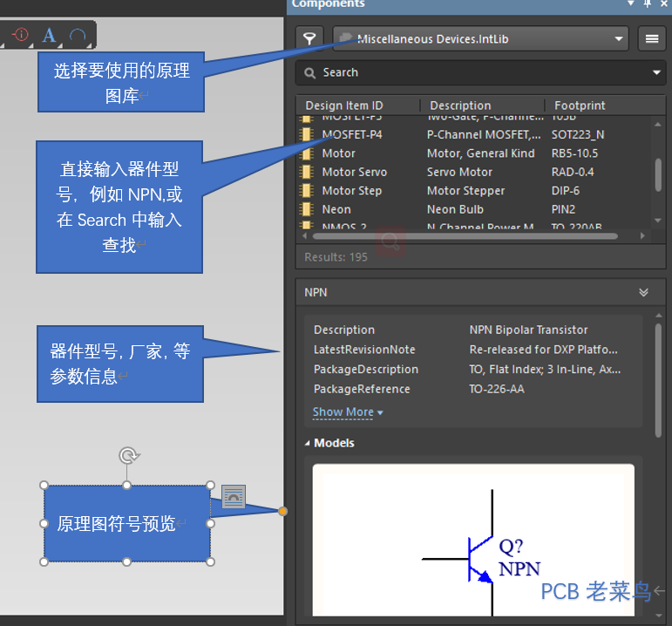Image resolution: width=672 pixels, height=626 pixels.
Task: Open the Components panel hamburger menu
Action: [650, 38]
